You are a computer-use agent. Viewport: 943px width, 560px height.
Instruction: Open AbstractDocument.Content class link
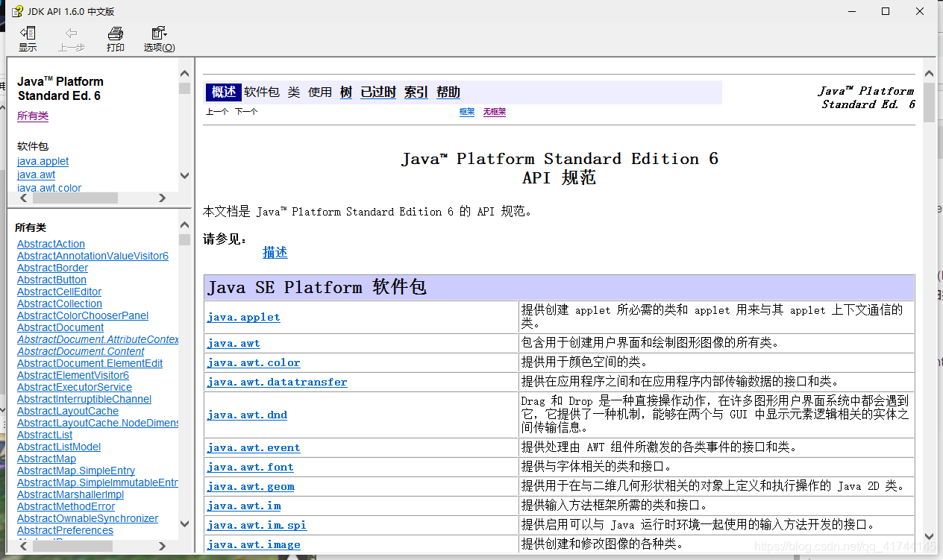pos(81,351)
